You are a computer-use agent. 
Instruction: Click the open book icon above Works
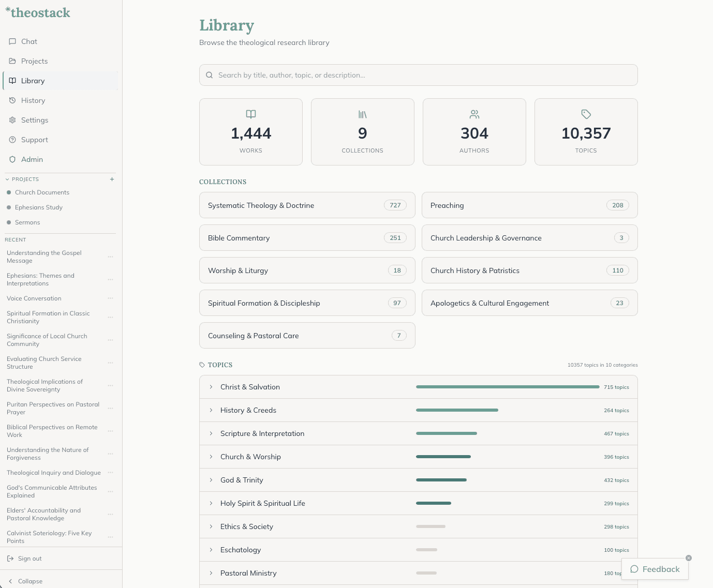point(251,114)
